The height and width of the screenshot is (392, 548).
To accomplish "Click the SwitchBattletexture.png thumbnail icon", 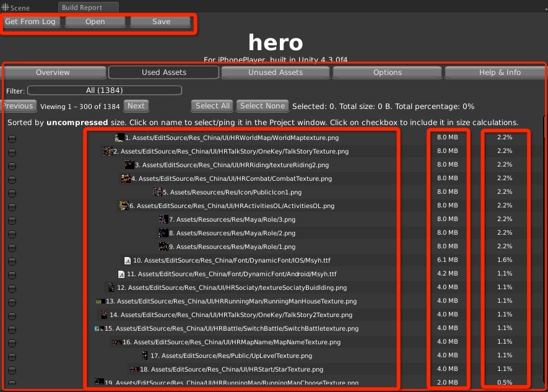I will tap(98, 328).
